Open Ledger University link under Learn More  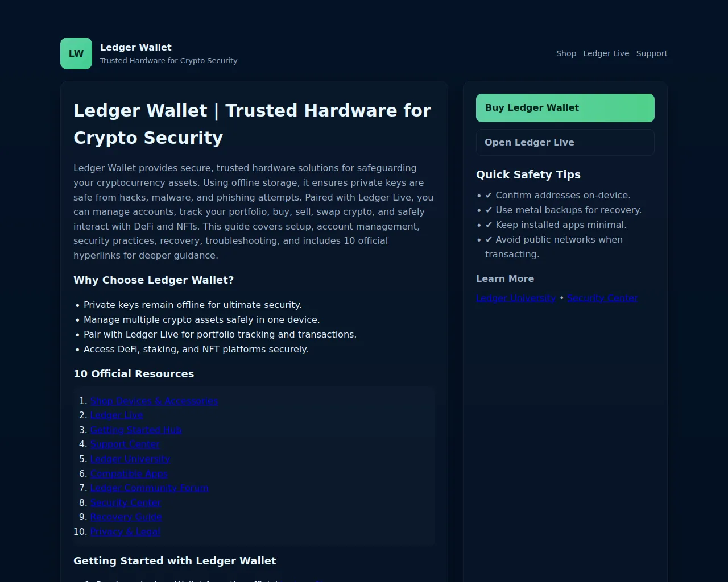[x=516, y=298]
